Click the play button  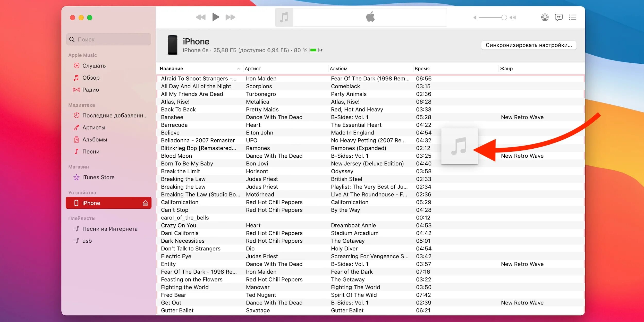(x=216, y=17)
